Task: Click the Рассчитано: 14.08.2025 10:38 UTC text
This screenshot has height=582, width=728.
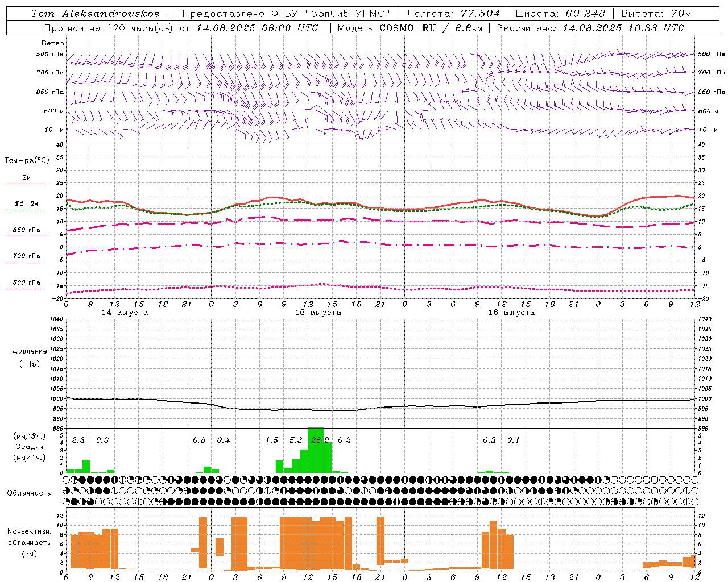Action: pyautogui.click(x=590, y=28)
